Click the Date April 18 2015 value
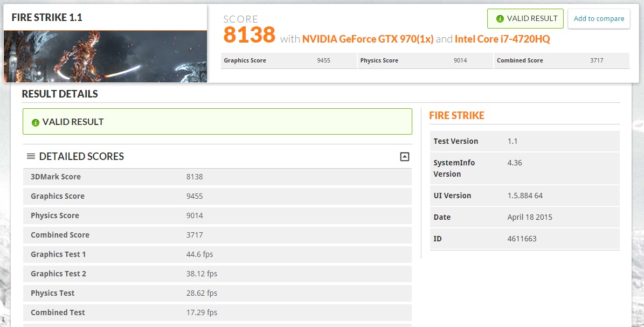Image resolution: width=644 pixels, height=327 pixels. coord(530,217)
